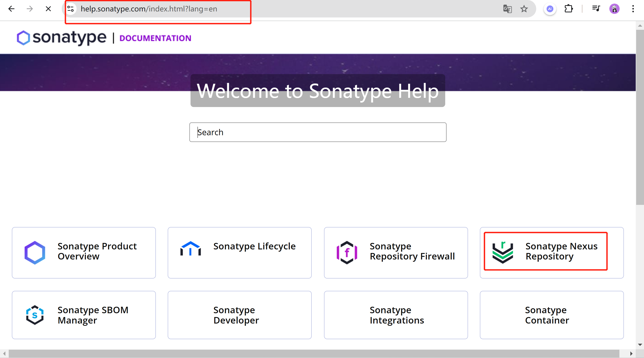Screen dimensions: 644x358
Task: Open the Extensions puzzle menu
Action: pyautogui.click(x=568, y=9)
